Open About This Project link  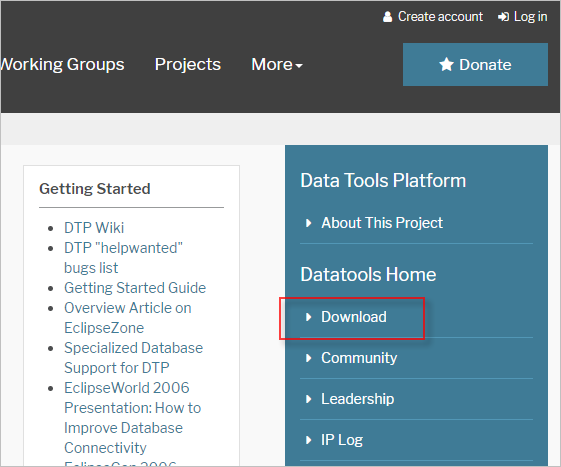point(382,223)
